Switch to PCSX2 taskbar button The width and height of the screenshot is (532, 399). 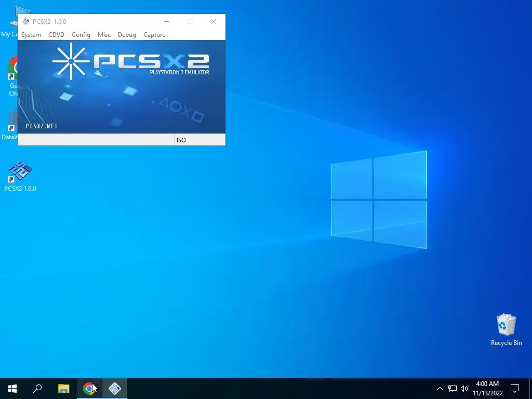coord(115,389)
